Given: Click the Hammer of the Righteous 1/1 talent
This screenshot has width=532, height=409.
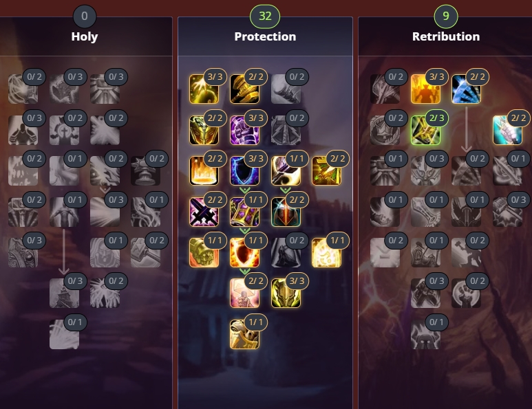Looking at the screenshot, I should coord(286,170).
